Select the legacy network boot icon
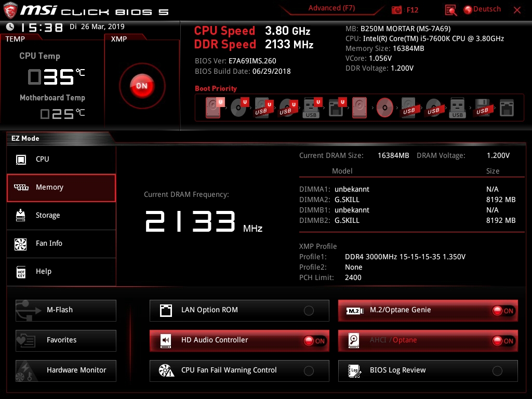Viewport: 532px width, 399px height. (x=507, y=108)
